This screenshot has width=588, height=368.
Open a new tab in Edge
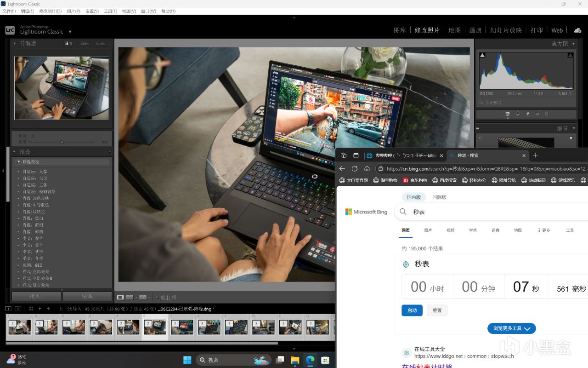tap(535, 155)
